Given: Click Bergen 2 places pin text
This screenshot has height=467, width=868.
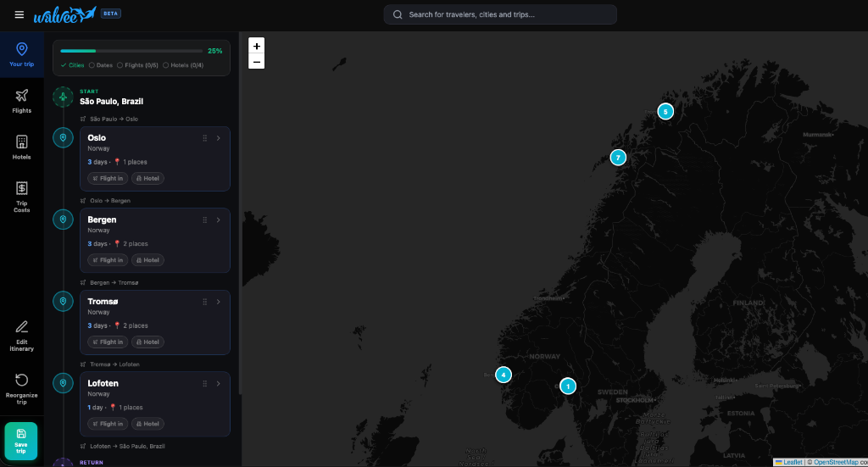Looking at the screenshot, I should click(x=131, y=244).
